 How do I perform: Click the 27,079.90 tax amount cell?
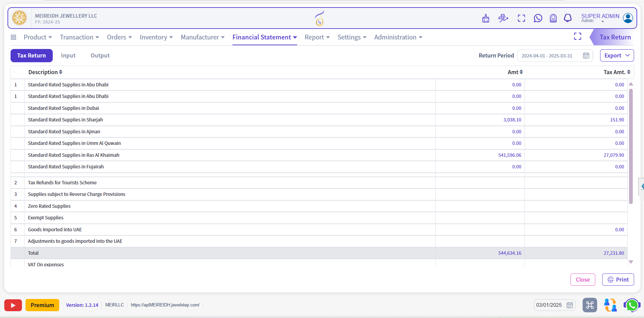pos(576,155)
